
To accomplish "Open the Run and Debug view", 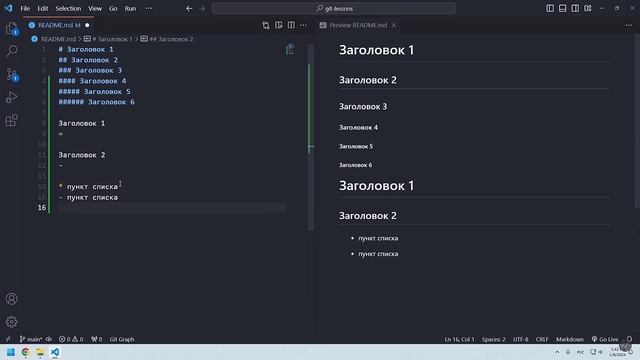I will point(11,97).
